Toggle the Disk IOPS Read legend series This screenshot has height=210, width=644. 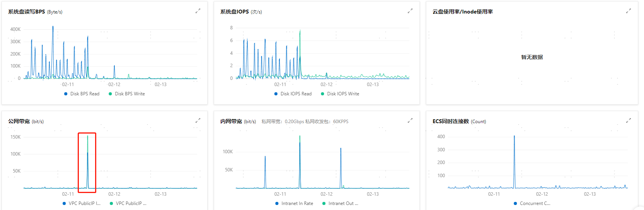[x=293, y=94]
